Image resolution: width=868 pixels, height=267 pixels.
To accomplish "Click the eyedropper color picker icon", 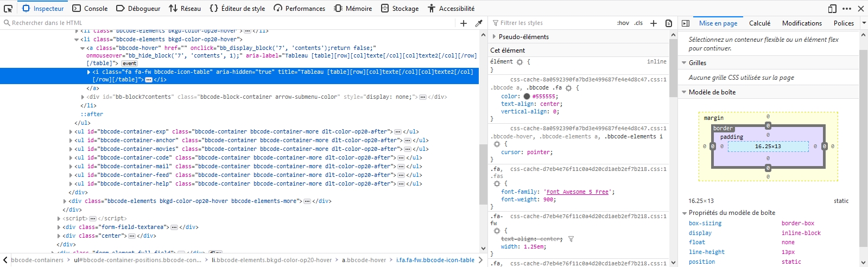I will (479, 23).
